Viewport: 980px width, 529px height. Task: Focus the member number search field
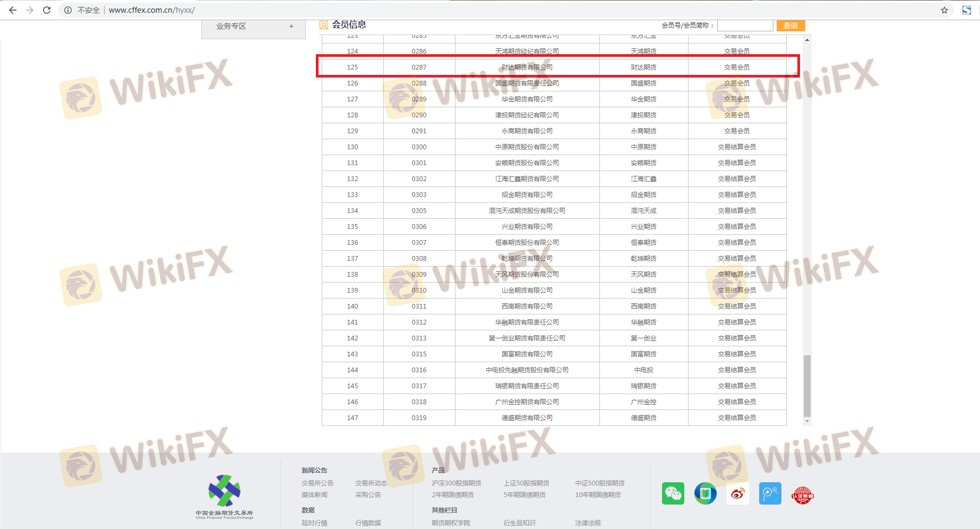pyautogui.click(x=745, y=25)
